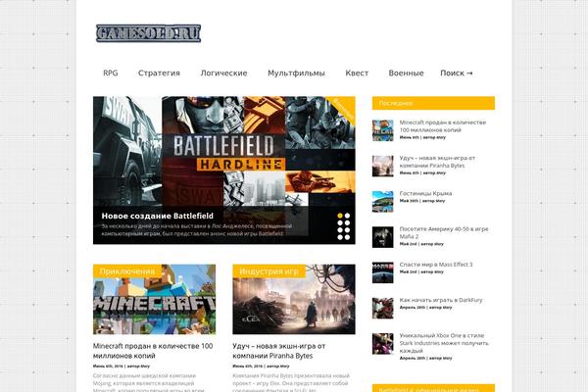
Task: Open sidebar link 'Удуч – новая экшн-игра от компании Piranha Bytes'
Action: pyautogui.click(x=437, y=162)
